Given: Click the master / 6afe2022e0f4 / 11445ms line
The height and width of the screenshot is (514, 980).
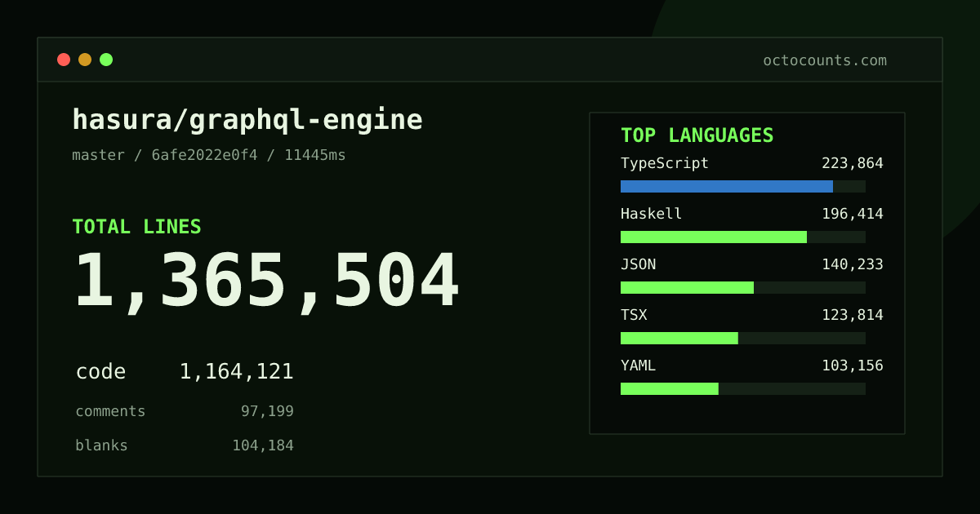Looking at the screenshot, I should click(x=209, y=155).
